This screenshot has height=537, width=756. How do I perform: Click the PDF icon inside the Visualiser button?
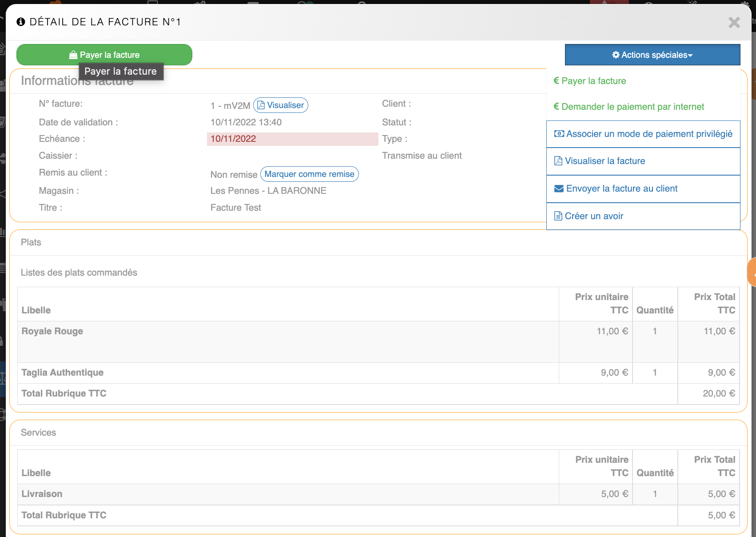tap(261, 105)
